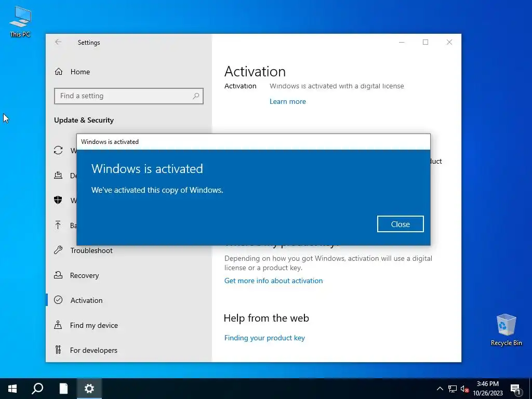Click the Find my device icon
Screen dimensions: 532x399
(x=58, y=325)
